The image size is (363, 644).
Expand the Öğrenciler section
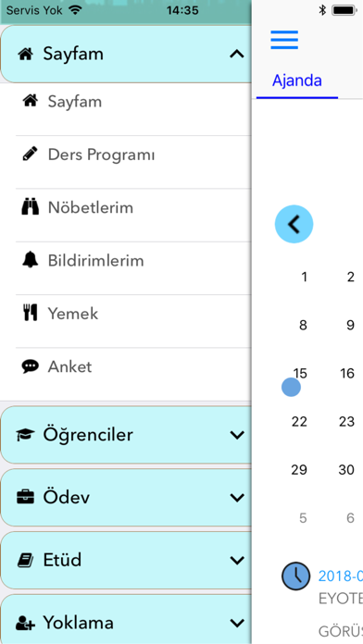tap(126, 435)
